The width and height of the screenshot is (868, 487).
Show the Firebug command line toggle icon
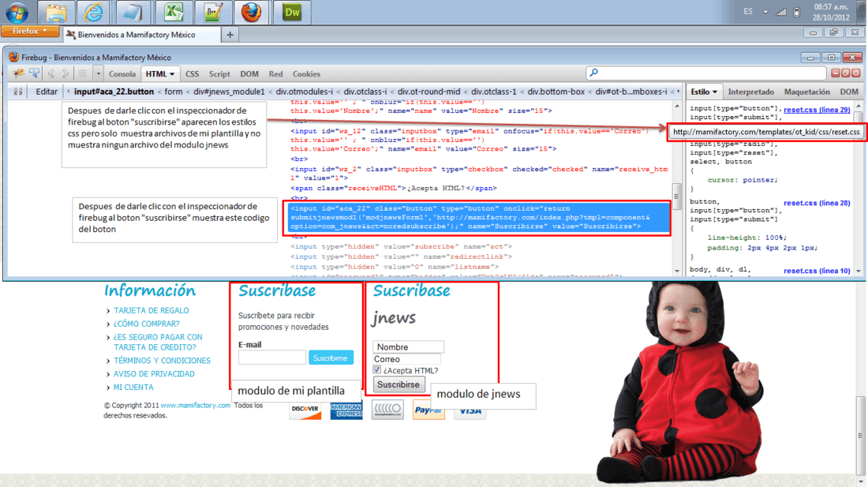tap(83, 73)
